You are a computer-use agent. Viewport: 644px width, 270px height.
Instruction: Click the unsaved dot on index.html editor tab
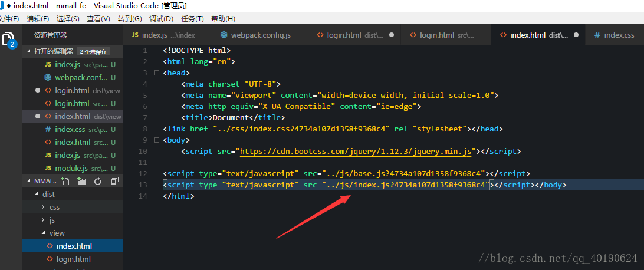[576, 35]
